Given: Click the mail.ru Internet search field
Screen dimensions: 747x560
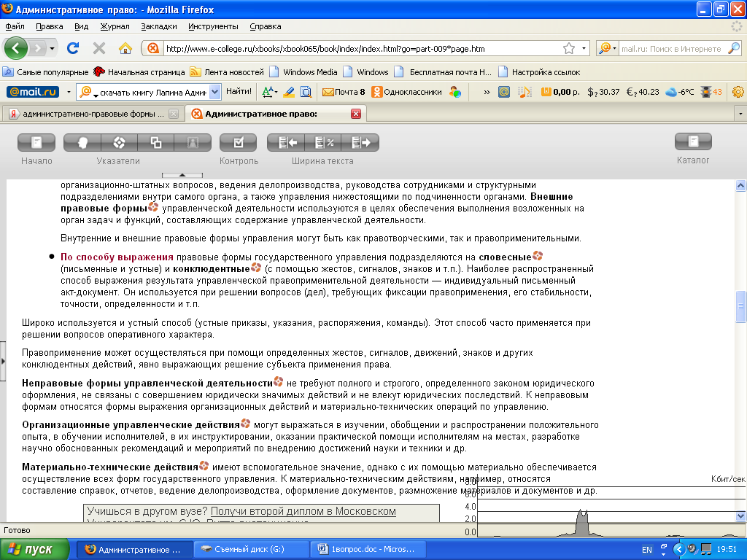Looking at the screenshot, I should tap(672, 49).
